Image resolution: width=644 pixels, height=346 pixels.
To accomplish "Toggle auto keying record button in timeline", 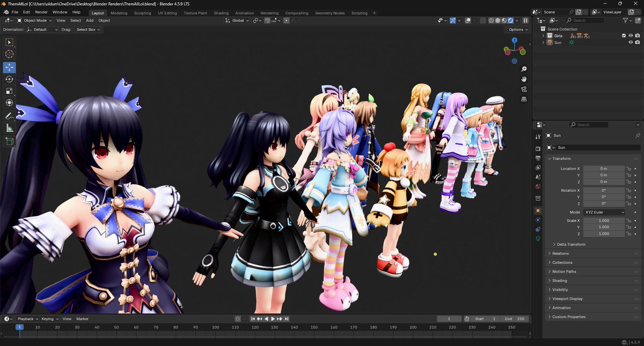I will [x=238, y=319].
